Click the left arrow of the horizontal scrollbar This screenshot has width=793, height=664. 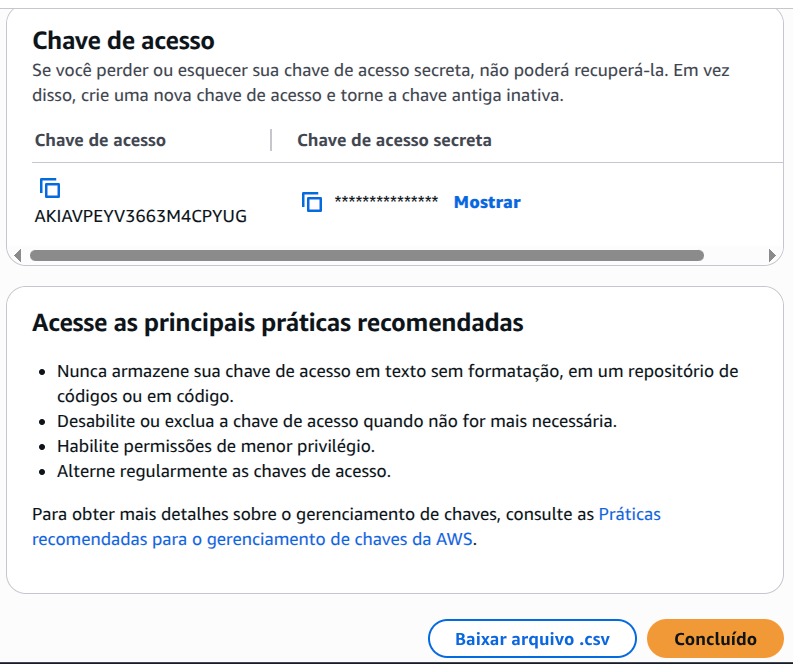[x=14, y=255]
